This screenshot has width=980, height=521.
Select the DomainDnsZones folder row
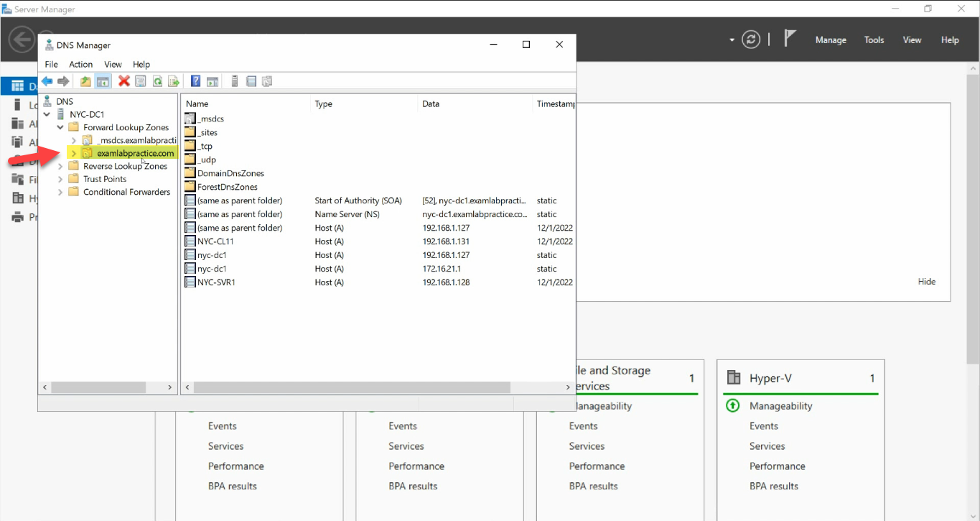tap(378, 173)
